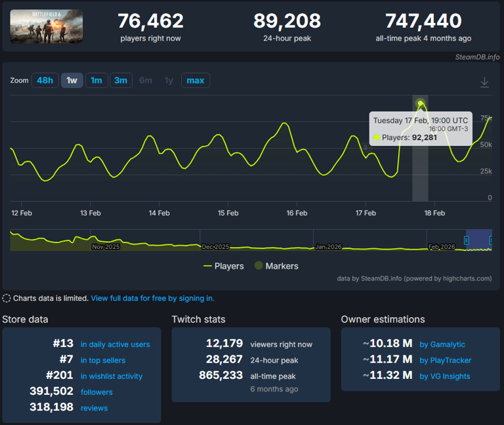Click the 'SteamDB.info' credit text
This screenshot has width=504, height=425.
[x=477, y=57]
